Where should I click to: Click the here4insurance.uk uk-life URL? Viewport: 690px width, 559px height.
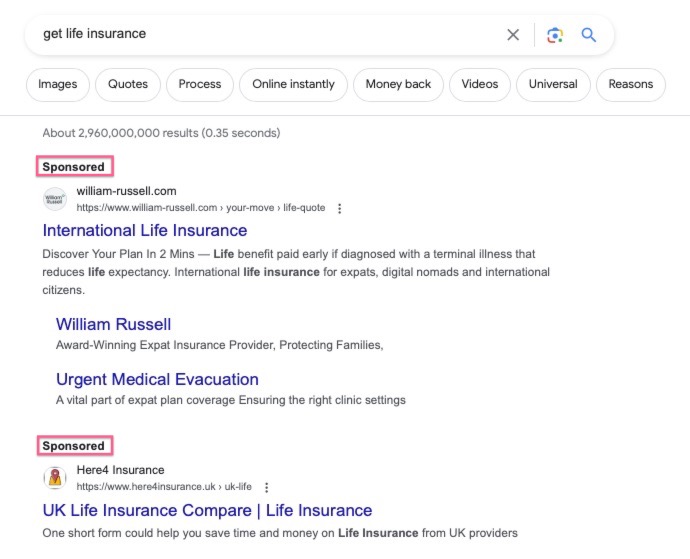pos(164,487)
